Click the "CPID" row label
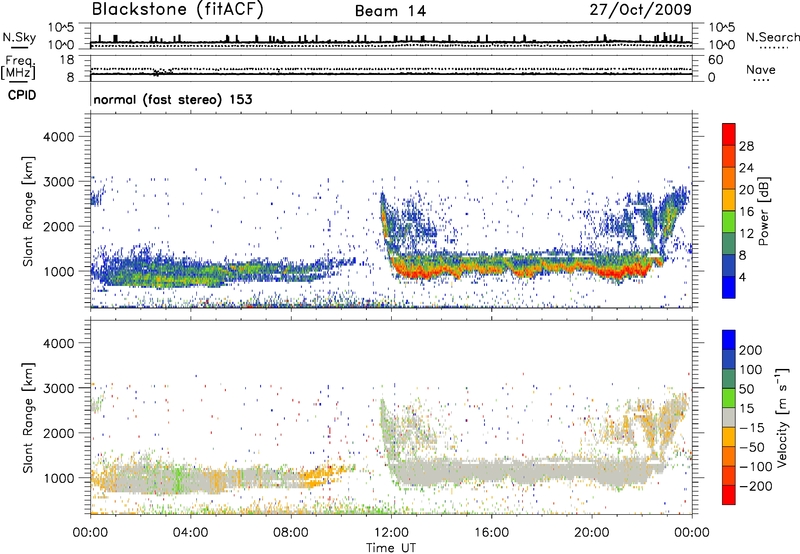The image size is (800, 554). click(22, 95)
